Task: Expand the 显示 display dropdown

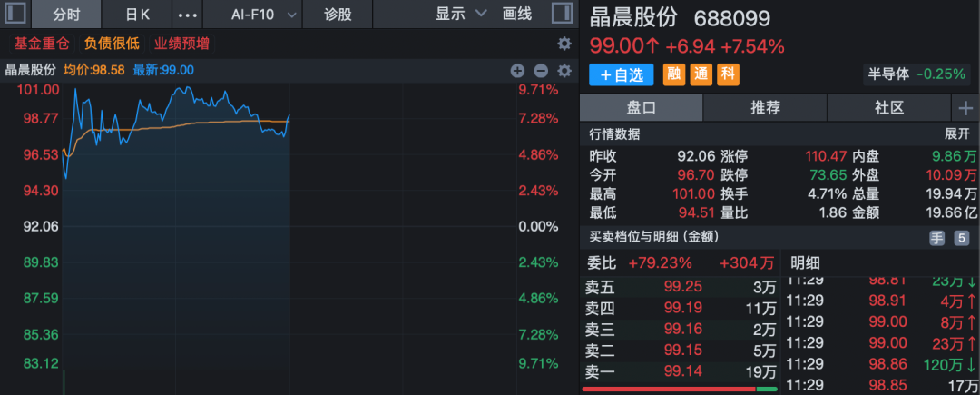Action: [x=461, y=14]
